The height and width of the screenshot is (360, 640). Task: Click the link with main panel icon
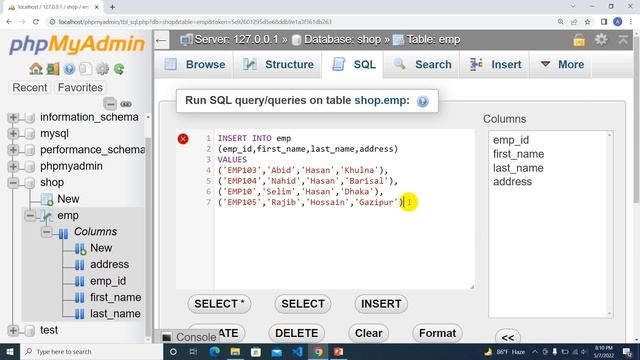tap(126, 104)
